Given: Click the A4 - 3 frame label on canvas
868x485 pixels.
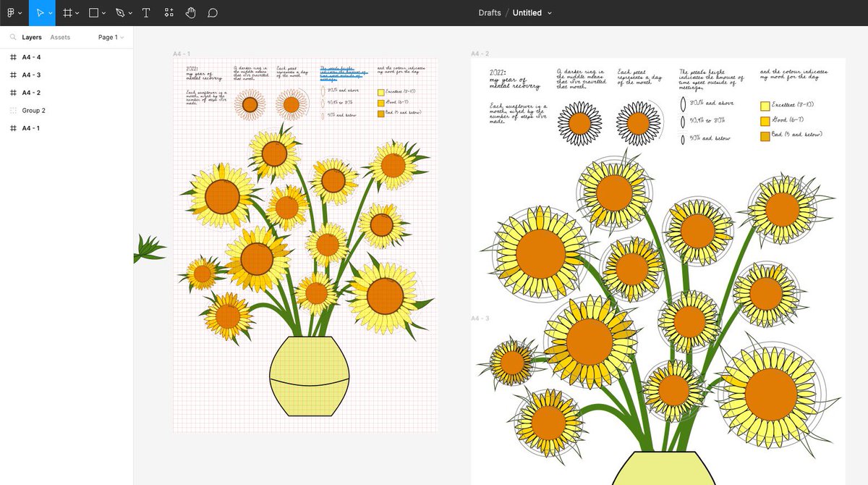Looking at the screenshot, I should (x=480, y=319).
